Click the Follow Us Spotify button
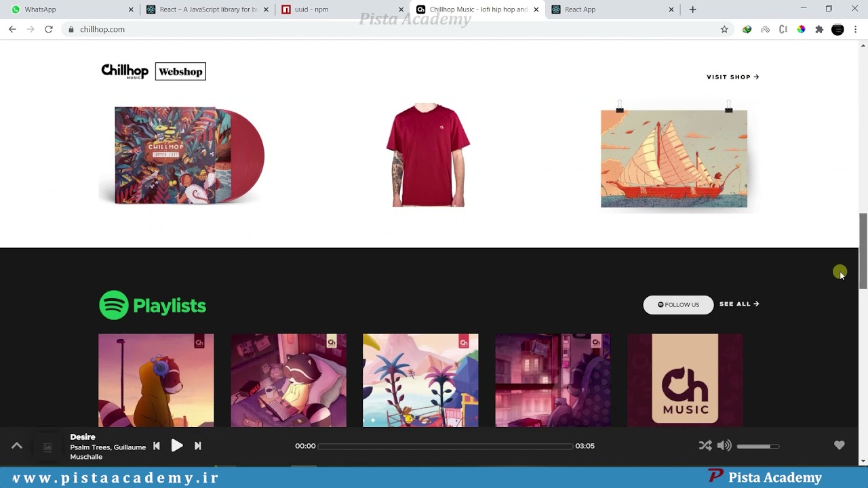Image resolution: width=868 pixels, height=488 pixels. pos(678,304)
